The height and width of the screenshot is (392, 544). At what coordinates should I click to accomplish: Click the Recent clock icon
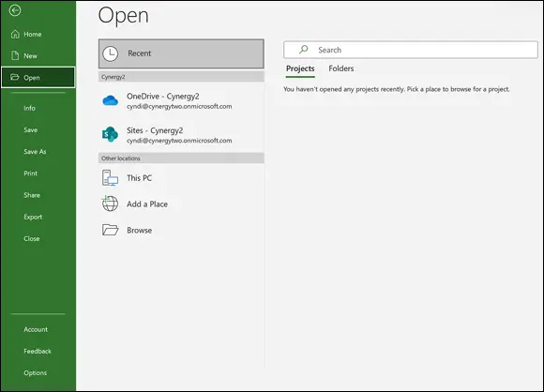tap(111, 53)
